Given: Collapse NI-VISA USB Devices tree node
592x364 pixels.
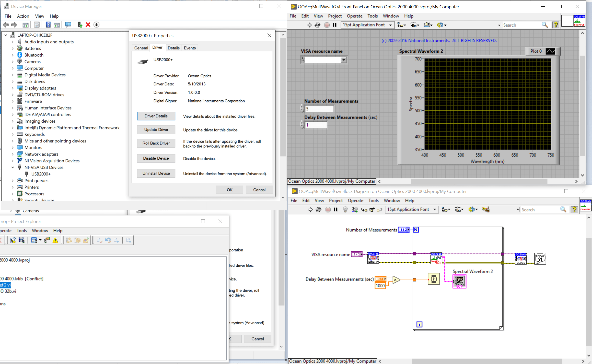Looking at the screenshot, I should 12,167.
